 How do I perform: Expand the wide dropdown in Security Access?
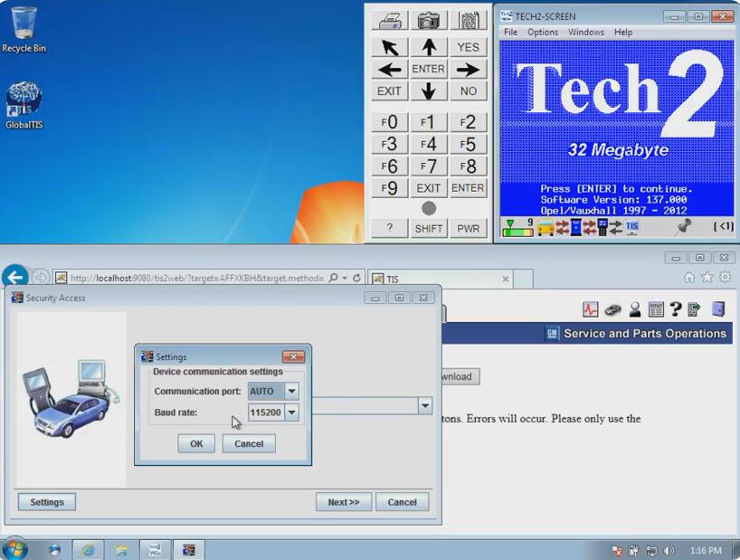[x=425, y=405]
